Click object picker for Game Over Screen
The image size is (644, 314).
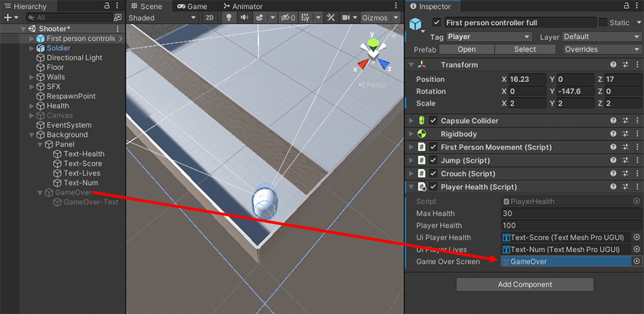tap(637, 262)
